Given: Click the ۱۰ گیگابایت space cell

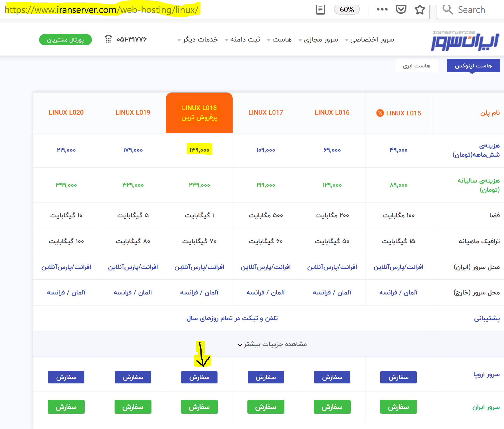Looking at the screenshot, I should point(66,215).
